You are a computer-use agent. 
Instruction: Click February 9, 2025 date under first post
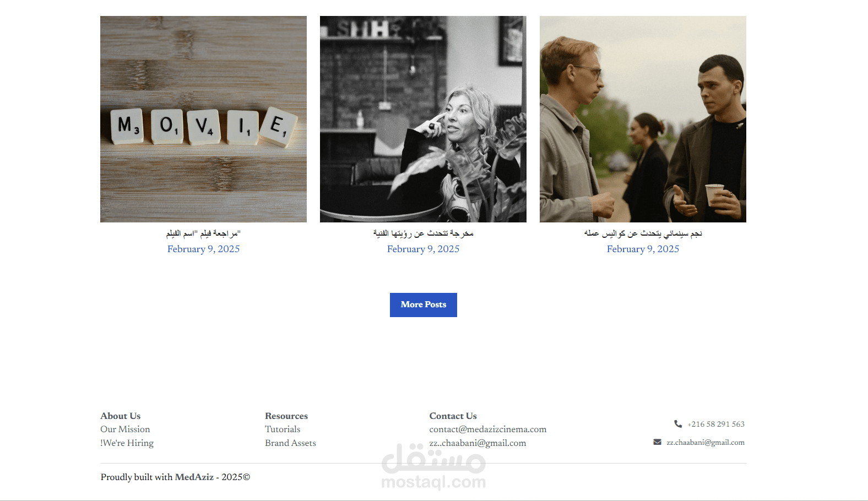(x=203, y=249)
